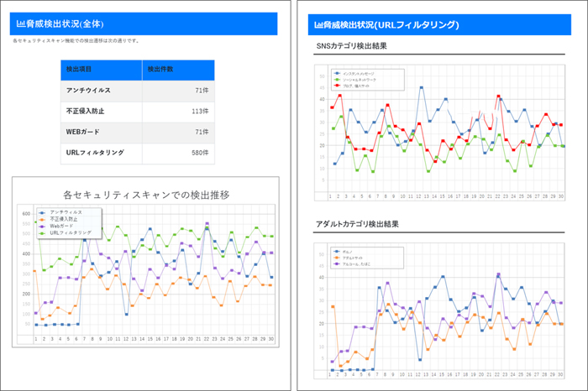Select the WEBガード table row label
Viewport: 588px width, 391px height.
click(82, 132)
